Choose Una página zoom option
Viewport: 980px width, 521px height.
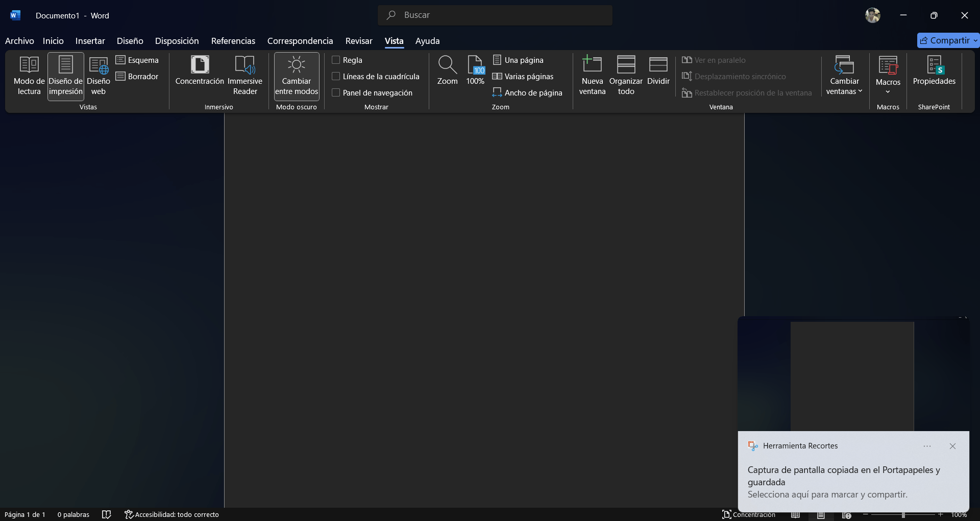(x=518, y=60)
